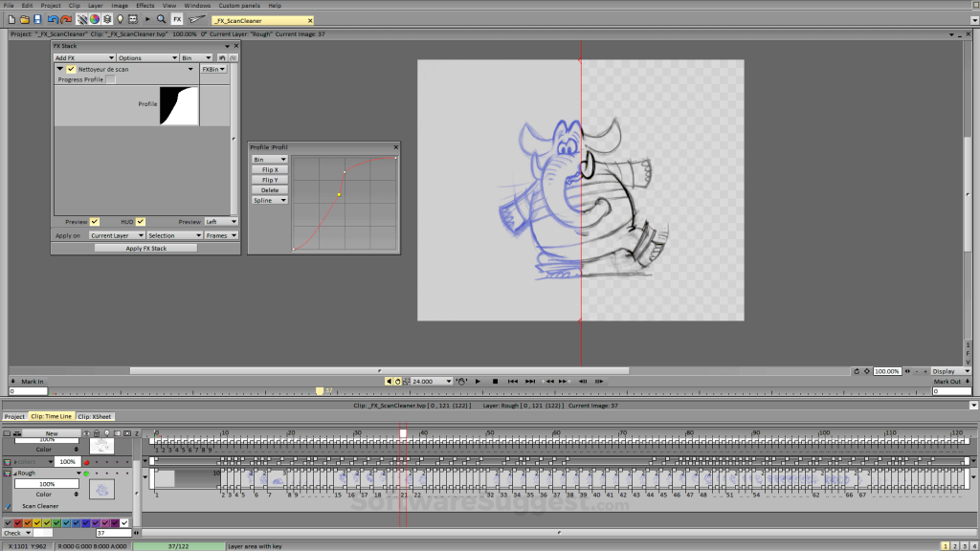The image size is (980, 551).
Task: Open the layers stack icon in the toolbar
Action: click(x=107, y=19)
